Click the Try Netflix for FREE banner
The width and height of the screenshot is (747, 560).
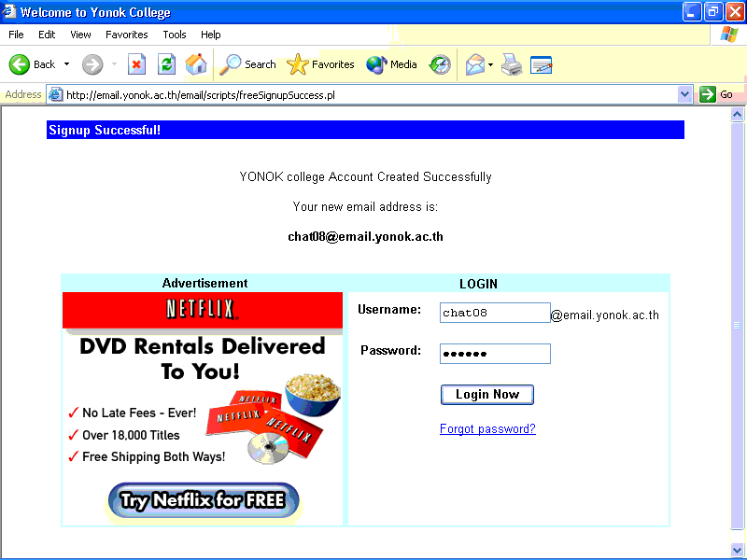pyautogui.click(x=204, y=500)
